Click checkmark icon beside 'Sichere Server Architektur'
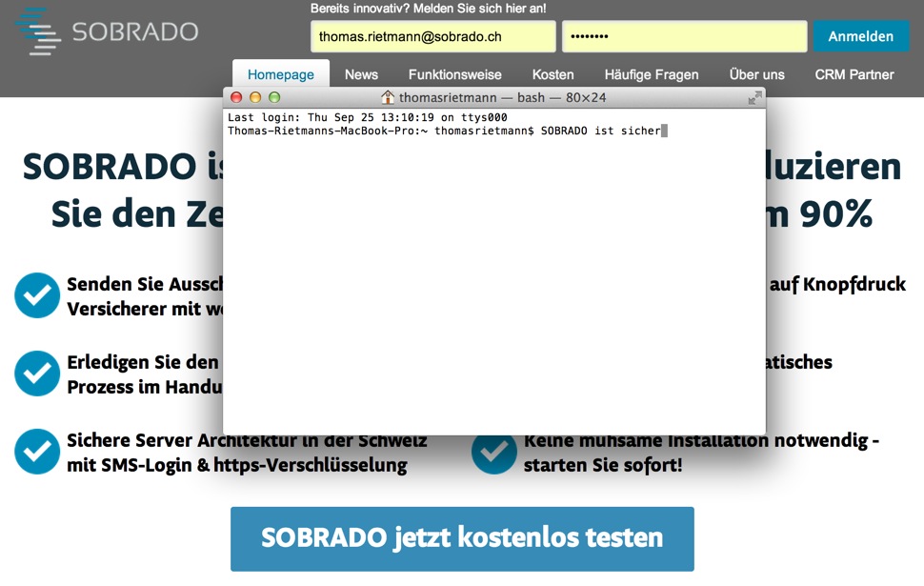 tap(37, 452)
